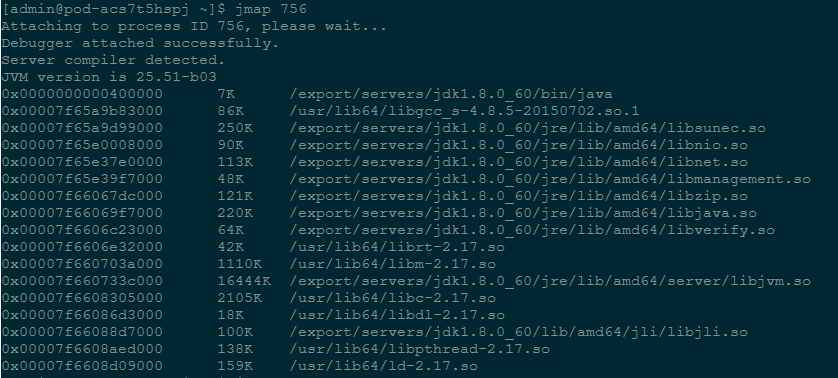The image size is (838, 378).
Task: Click the libjava.so library path
Action: 523,213
